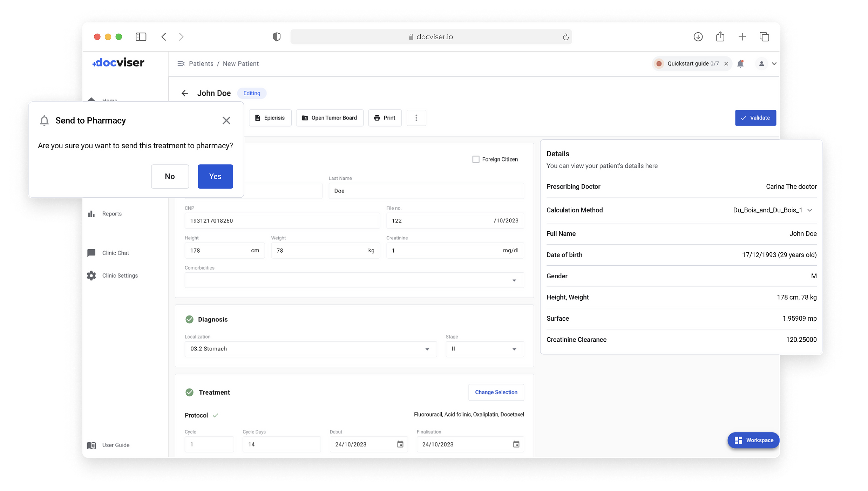The width and height of the screenshot is (868, 491).
Task: Toggle the sidebar collapse menu icon
Action: point(181,64)
